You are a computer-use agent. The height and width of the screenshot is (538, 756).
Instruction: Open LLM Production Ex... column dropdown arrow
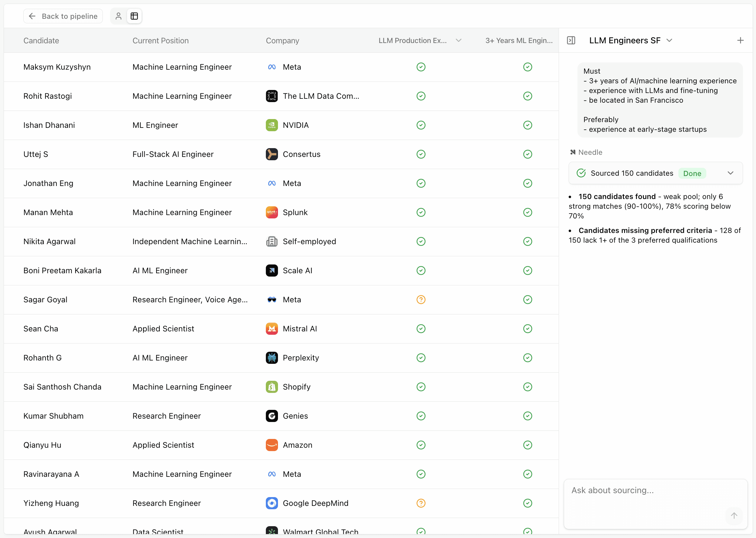[458, 40]
